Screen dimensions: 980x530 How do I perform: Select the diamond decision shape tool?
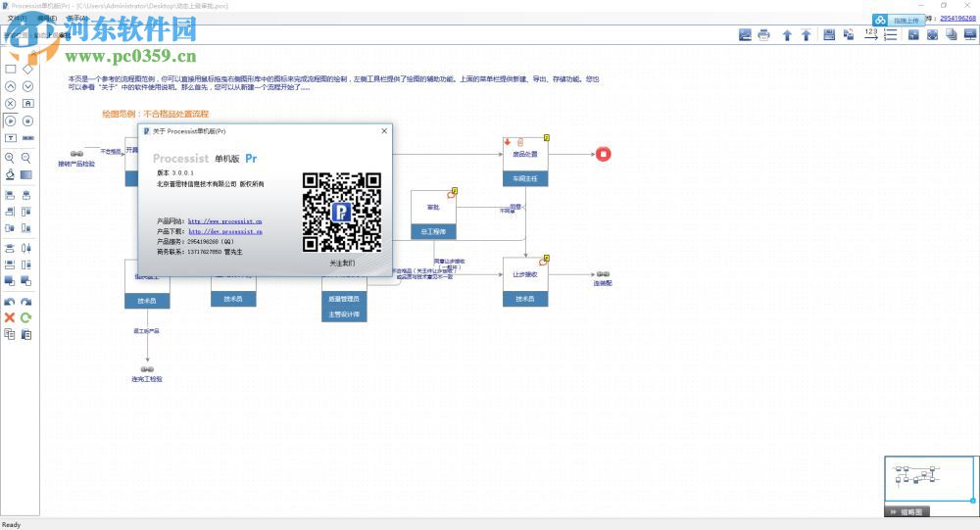(27, 69)
